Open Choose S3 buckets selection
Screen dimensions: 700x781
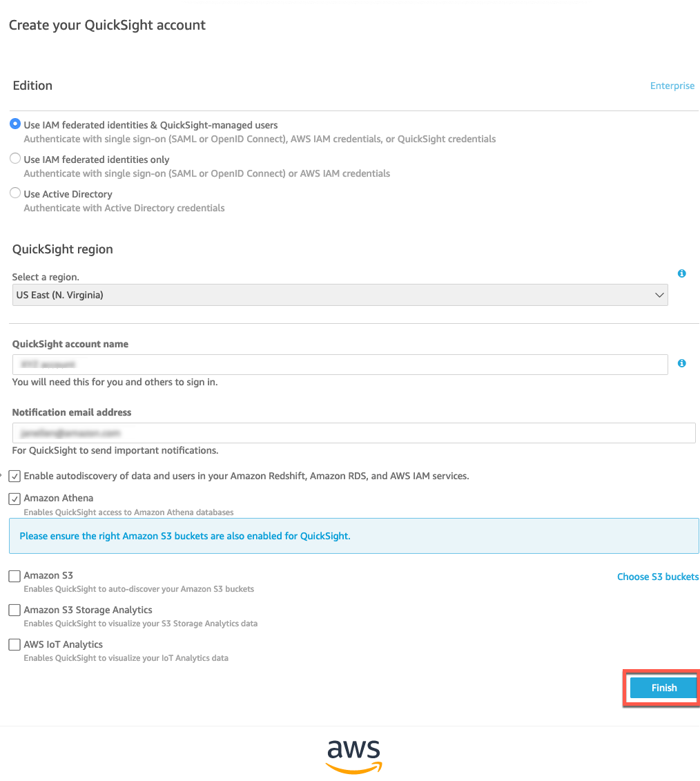(x=657, y=577)
